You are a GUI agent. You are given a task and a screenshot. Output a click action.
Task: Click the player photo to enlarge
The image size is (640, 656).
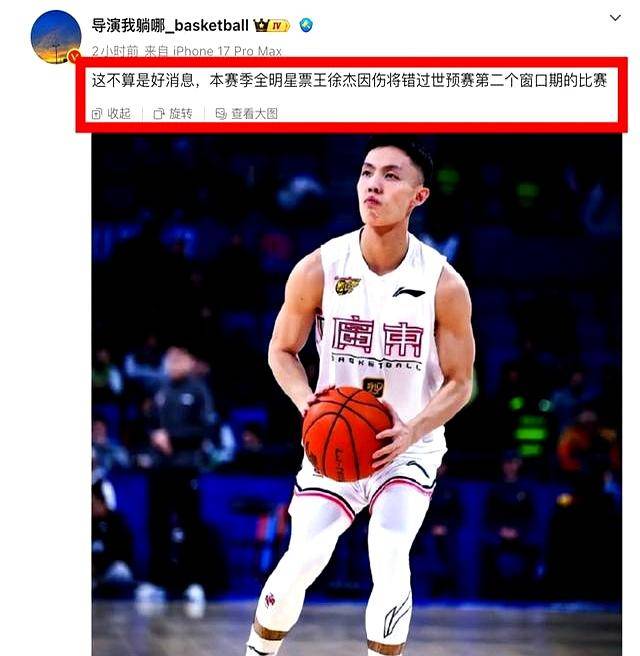click(x=356, y=395)
